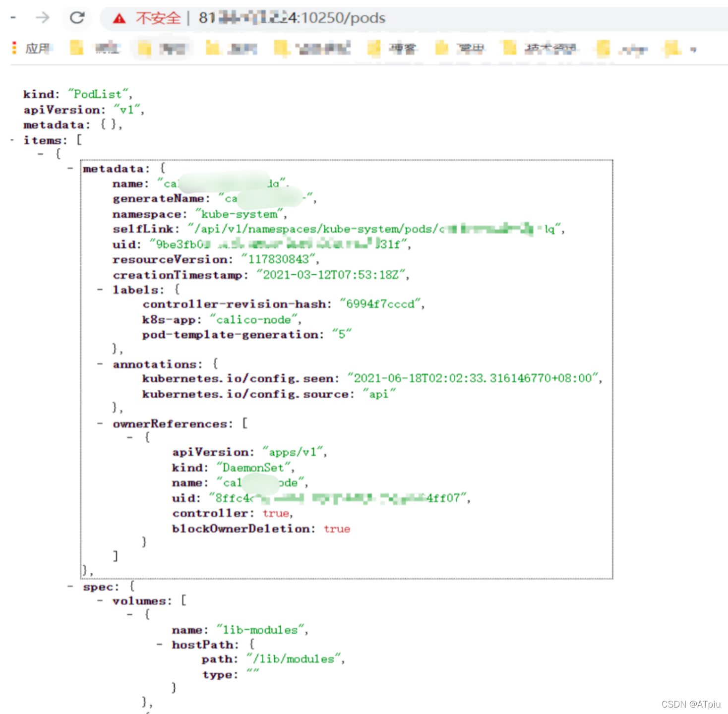Collapse the metadata object

point(70,169)
